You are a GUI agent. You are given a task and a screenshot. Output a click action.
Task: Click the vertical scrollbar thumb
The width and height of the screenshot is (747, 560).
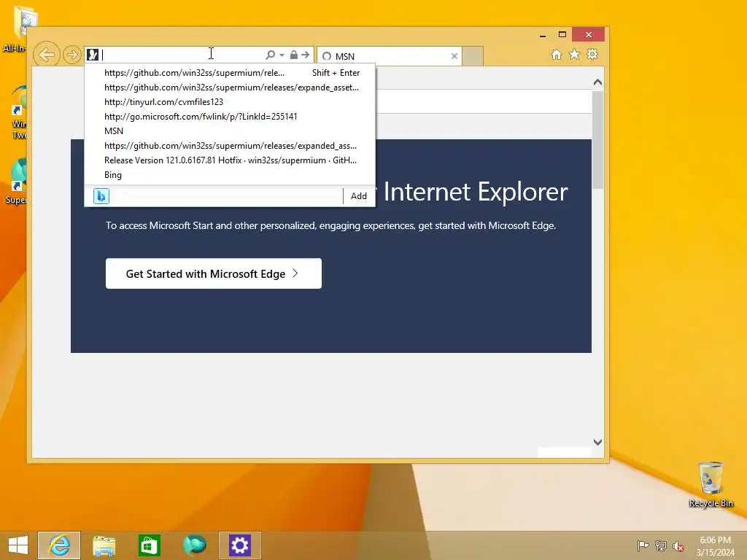(597, 139)
